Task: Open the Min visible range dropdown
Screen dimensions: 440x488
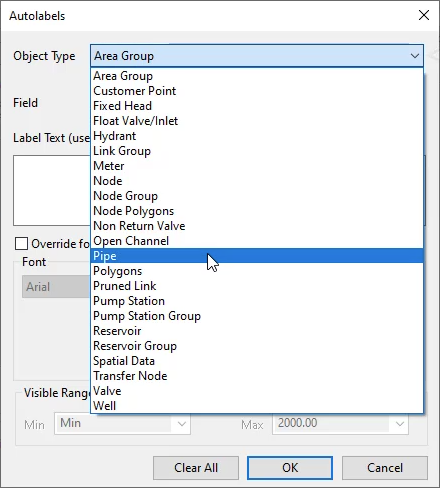Action: pos(182,424)
